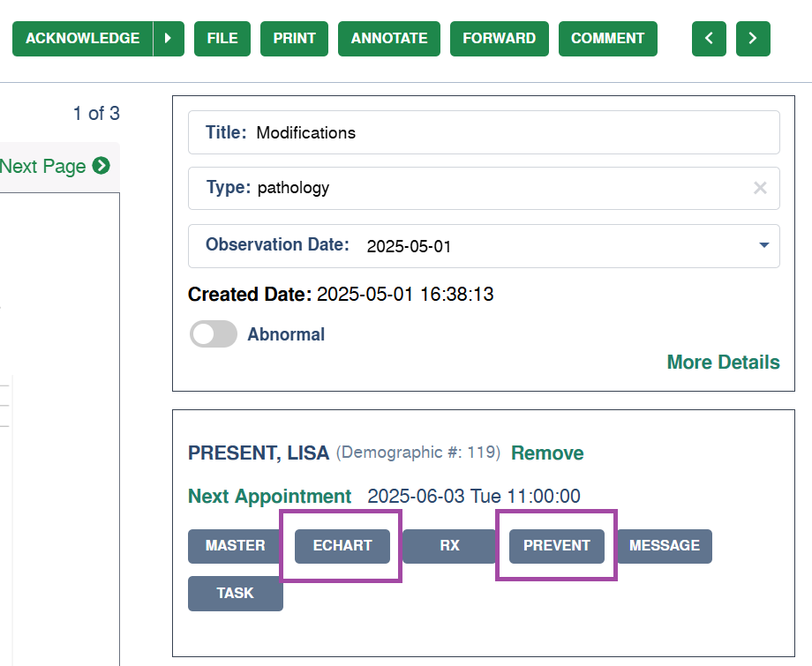The height and width of the screenshot is (666, 812).
Task: Open More Details link
Action: (x=723, y=363)
